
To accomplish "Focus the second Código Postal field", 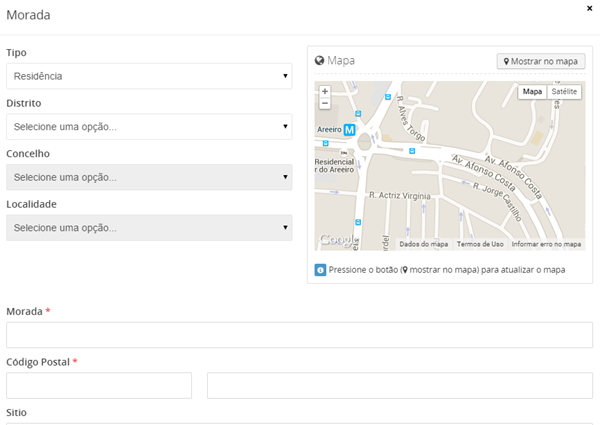I will tap(399, 386).
